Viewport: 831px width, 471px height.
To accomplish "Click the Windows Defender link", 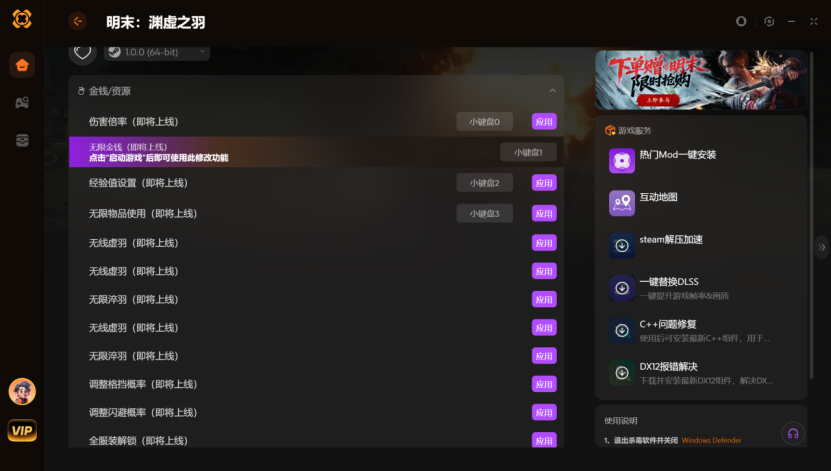I will (711, 440).
